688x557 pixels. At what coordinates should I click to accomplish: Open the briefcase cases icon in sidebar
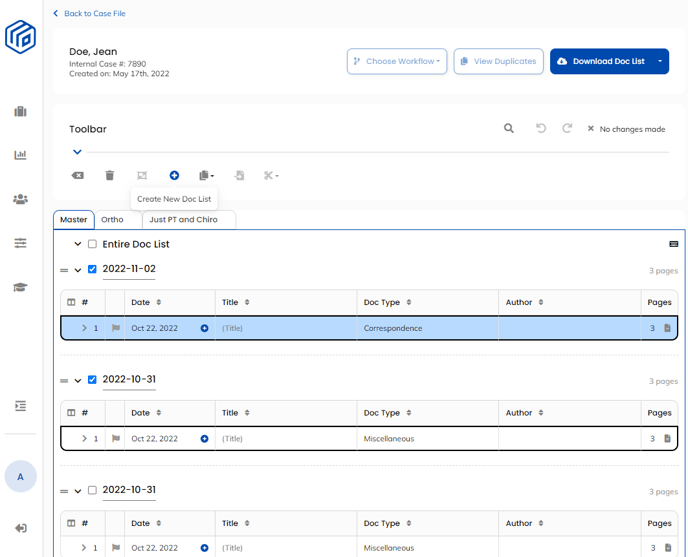pos(20,112)
